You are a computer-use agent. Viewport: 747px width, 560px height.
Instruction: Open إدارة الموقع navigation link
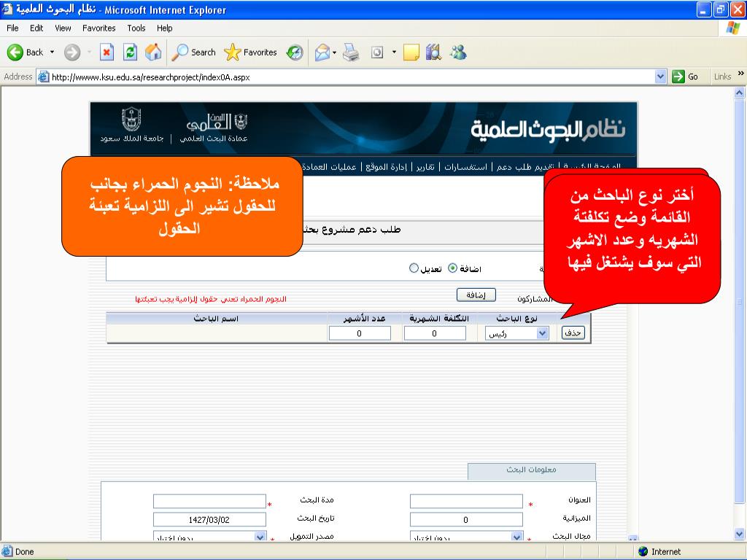pyautogui.click(x=386, y=167)
